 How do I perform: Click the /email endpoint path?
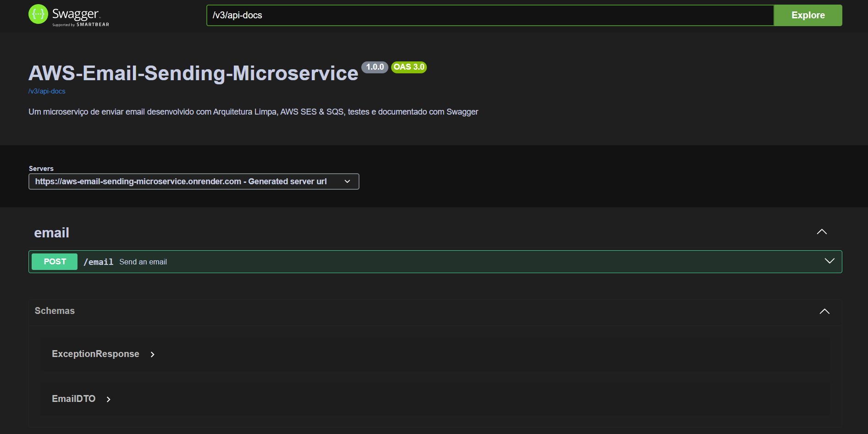[98, 262]
